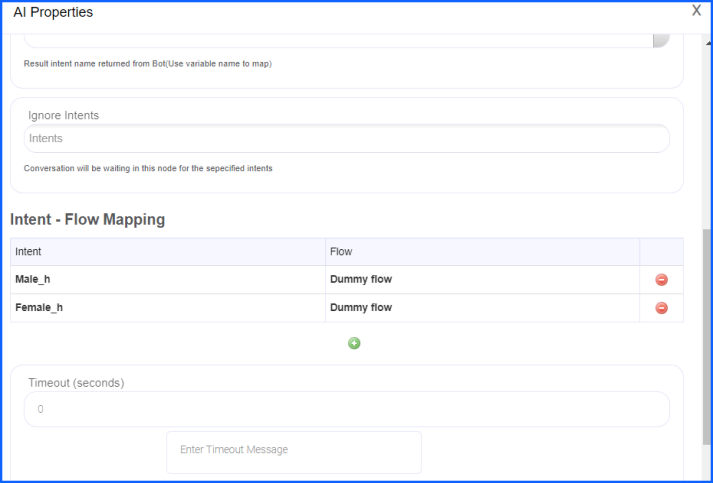Viewport: 713px width, 483px height.
Task: Open Dummy flow in the Male_h row
Action: tap(361, 280)
